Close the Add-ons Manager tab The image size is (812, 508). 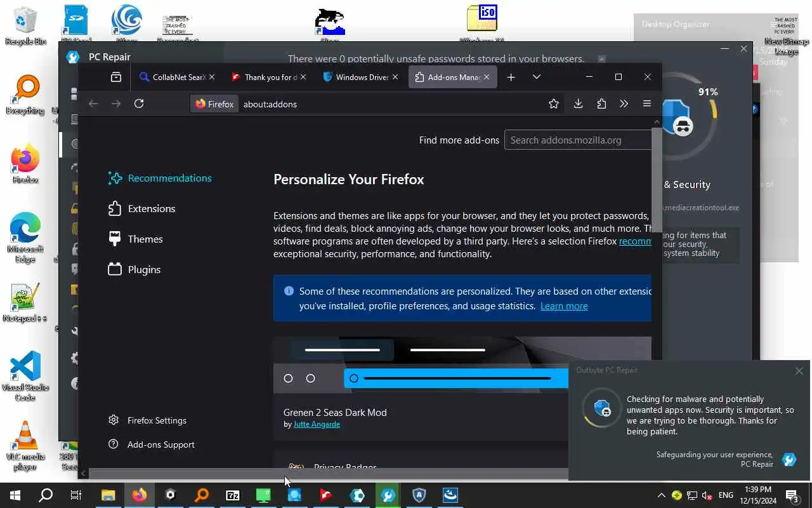click(x=487, y=77)
